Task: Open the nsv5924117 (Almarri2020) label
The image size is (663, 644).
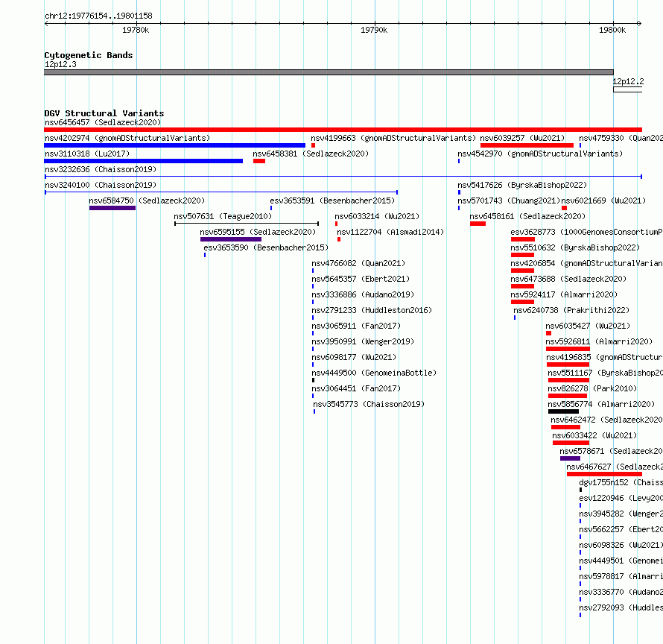Action: [x=564, y=294]
